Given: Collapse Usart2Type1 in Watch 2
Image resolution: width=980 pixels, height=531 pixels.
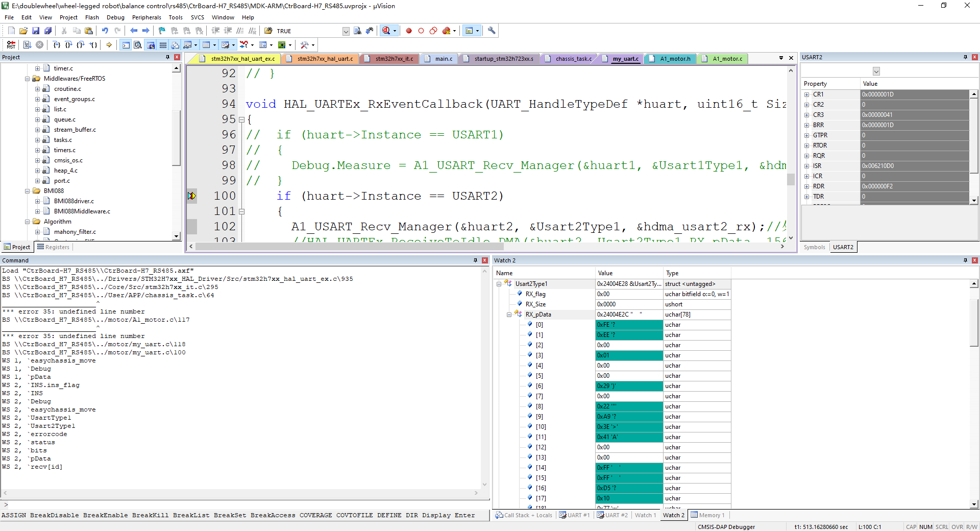Looking at the screenshot, I should click(499, 284).
